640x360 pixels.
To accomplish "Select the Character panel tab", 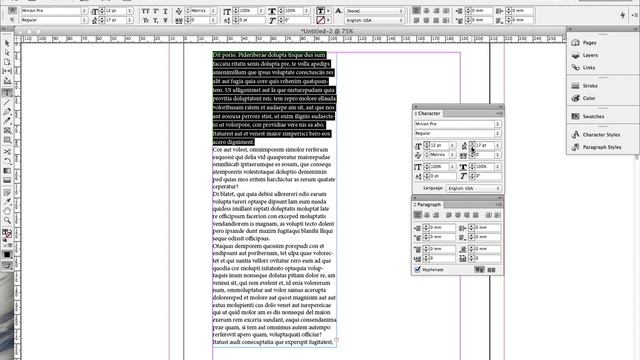I will [428, 113].
